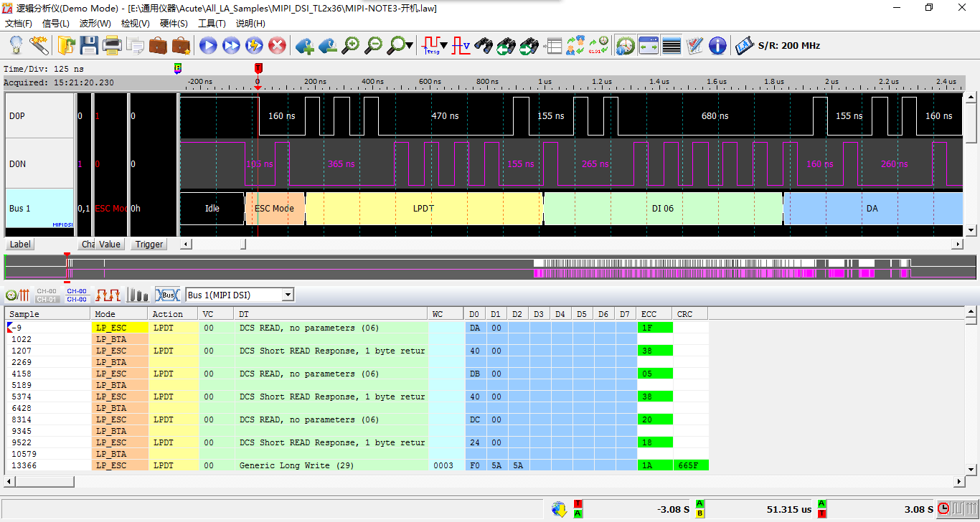
Task: Click the Sample column header
Action: click(x=48, y=314)
